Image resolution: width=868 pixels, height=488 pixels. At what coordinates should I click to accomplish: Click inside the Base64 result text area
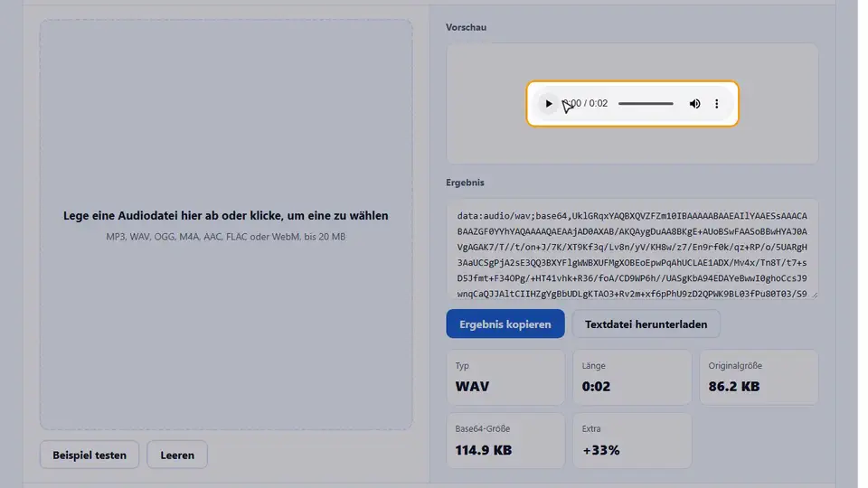[x=632, y=249]
